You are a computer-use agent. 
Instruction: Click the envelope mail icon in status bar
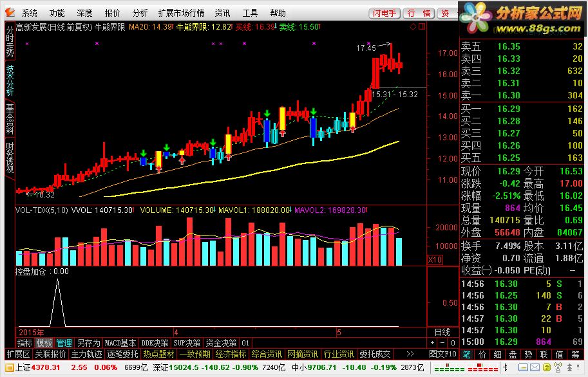click(x=535, y=367)
